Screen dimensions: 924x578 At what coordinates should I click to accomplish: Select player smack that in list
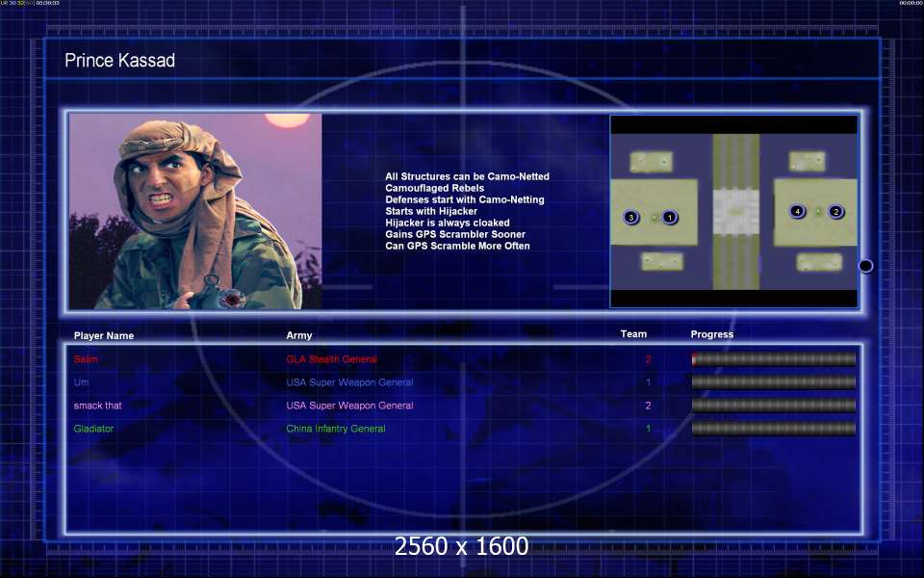(x=97, y=406)
